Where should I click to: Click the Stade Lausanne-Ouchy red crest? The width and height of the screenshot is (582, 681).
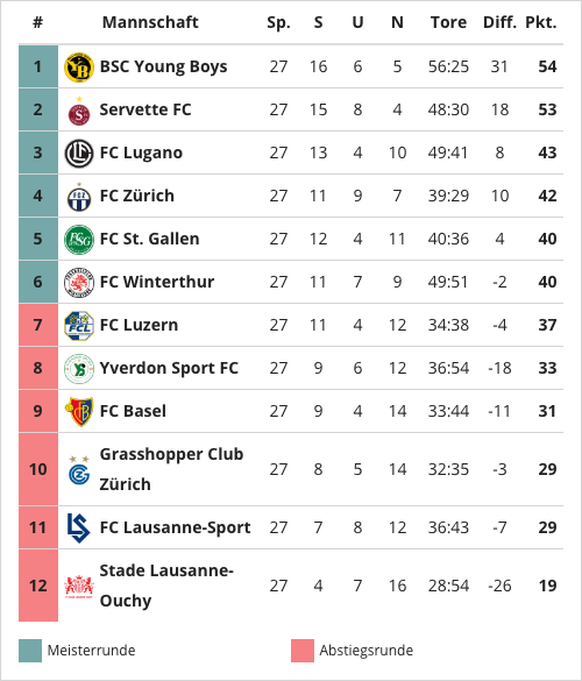(x=79, y=586)
